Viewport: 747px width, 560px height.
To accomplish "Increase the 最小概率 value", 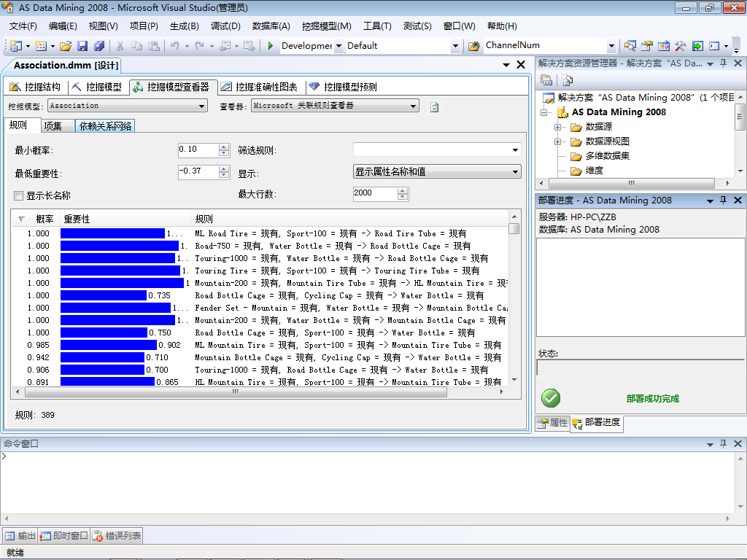I will pyautogui.click(x=224, y=147).
